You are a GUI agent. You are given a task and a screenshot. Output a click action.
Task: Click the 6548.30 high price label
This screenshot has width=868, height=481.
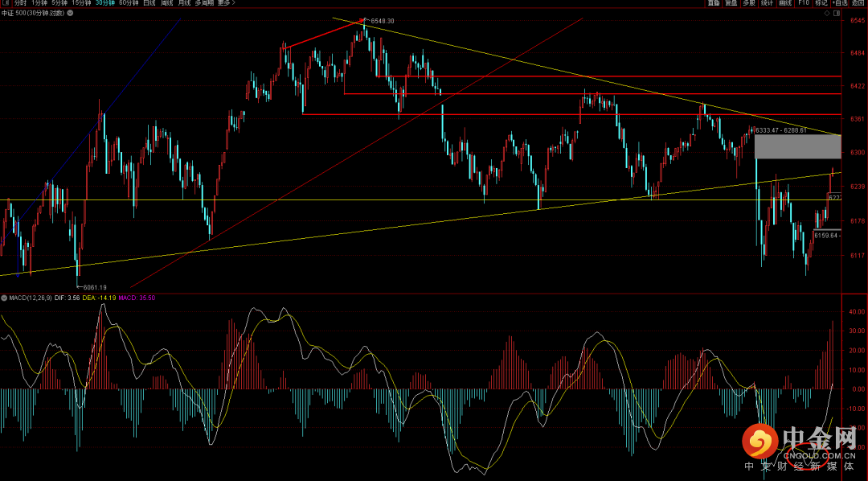[382, 21]
